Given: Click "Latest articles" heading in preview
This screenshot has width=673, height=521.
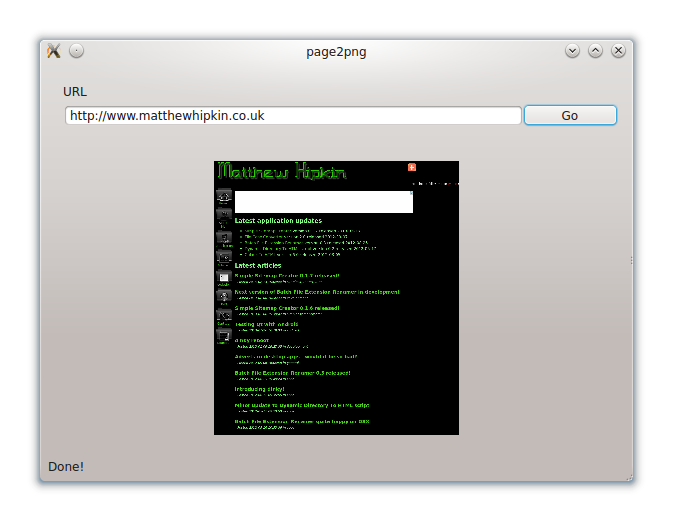Looking at the screenshot, I should [258, 266].
